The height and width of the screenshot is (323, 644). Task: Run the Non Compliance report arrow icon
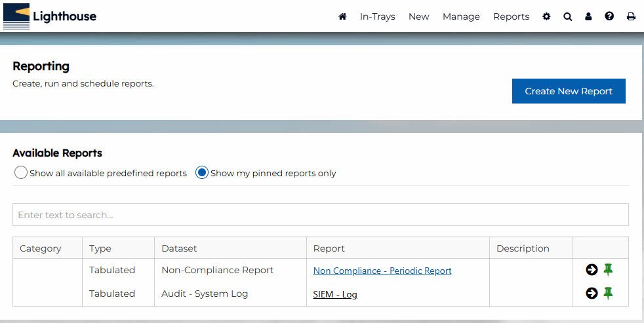tap(592, 270)
